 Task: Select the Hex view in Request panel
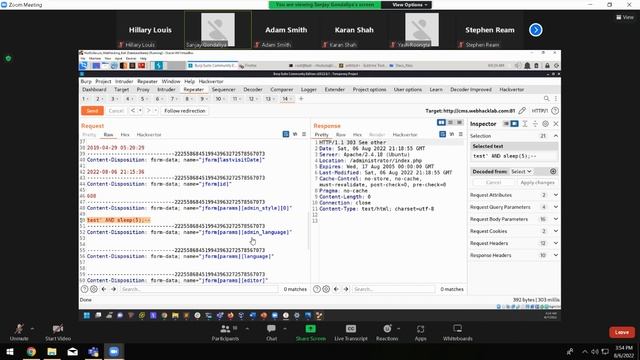point(125,134)
